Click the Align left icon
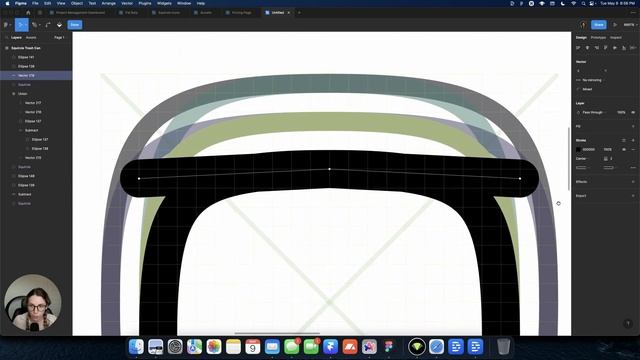Screen dimensions: 640x360 coord(578,48)
